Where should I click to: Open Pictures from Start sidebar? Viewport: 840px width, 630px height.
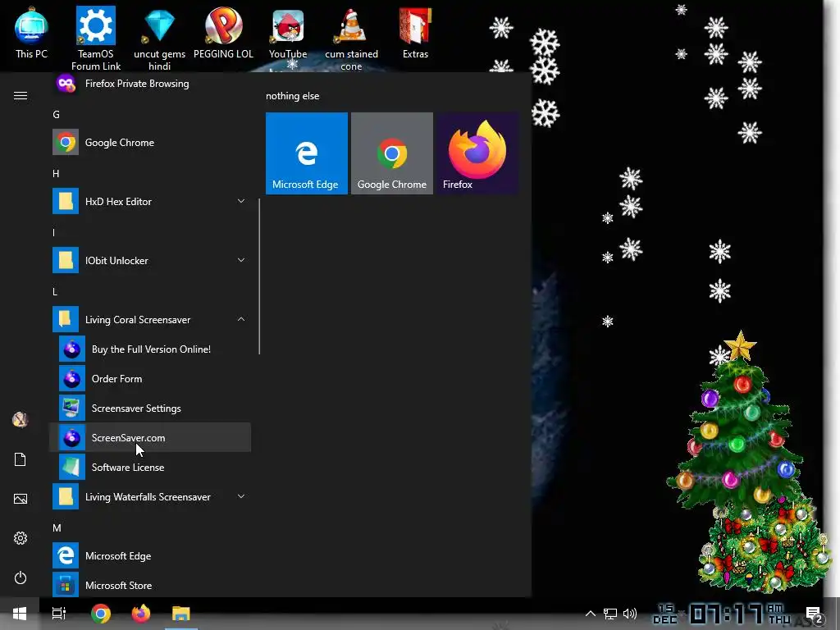click(21, 499)
